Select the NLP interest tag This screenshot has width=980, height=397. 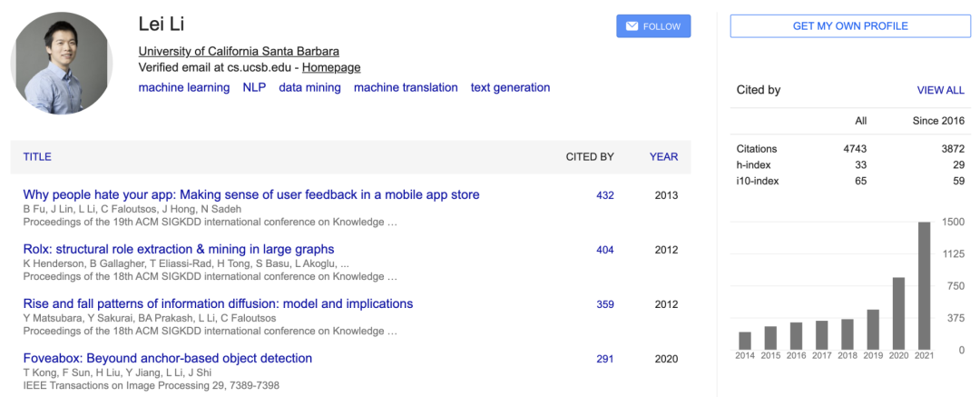click(x=254, y=88)
